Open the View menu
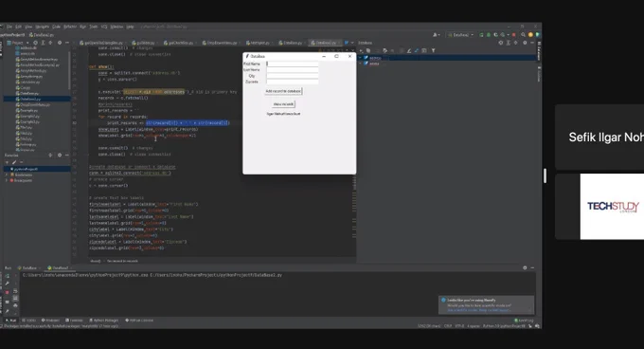Image resolution: width=644 pixels, height=349 pixels. (x=28, y=27)
